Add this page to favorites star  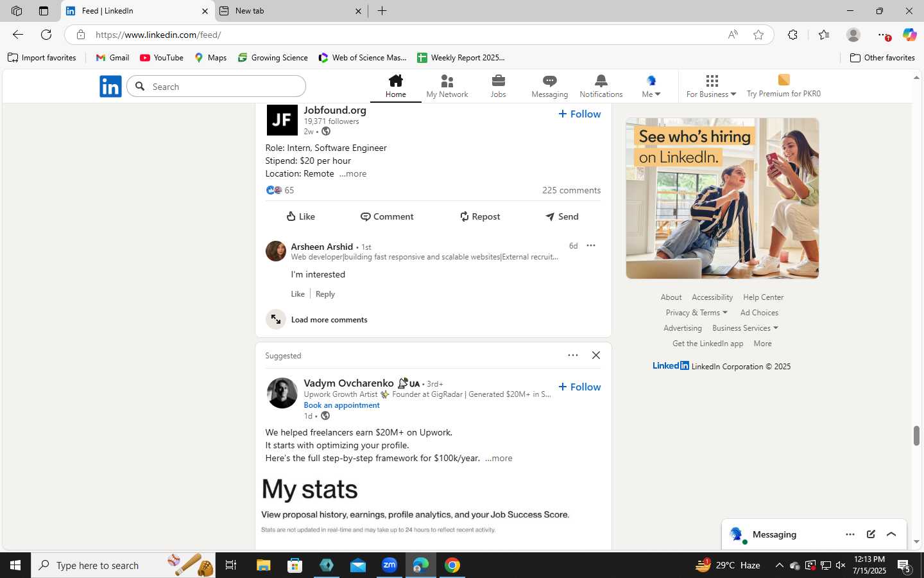tap(758, 35)
